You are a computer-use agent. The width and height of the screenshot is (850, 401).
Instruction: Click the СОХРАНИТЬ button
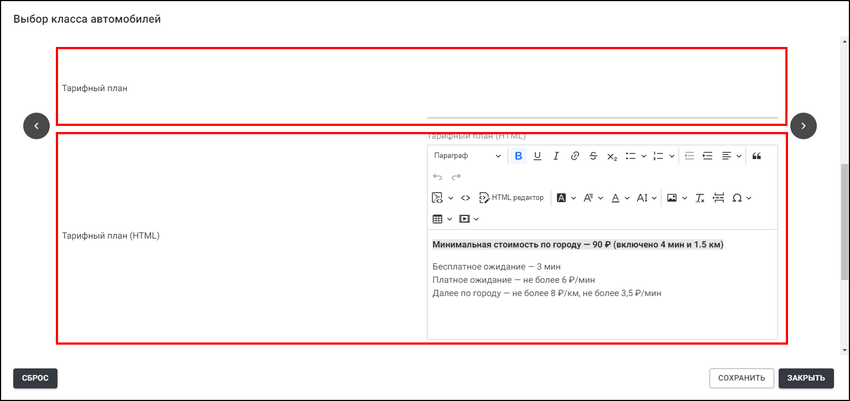742,378
